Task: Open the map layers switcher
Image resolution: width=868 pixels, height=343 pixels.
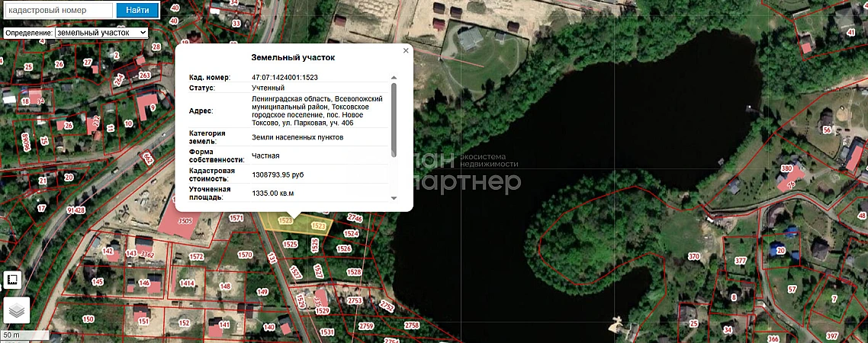Action: [x=18, y=310]
